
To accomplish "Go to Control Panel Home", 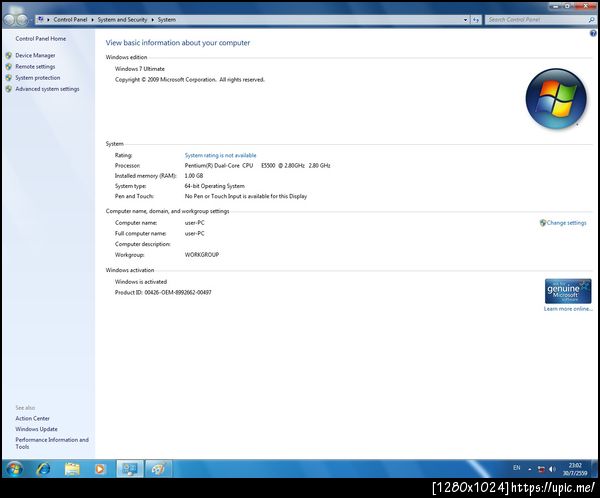I will (x=41, y=39).
